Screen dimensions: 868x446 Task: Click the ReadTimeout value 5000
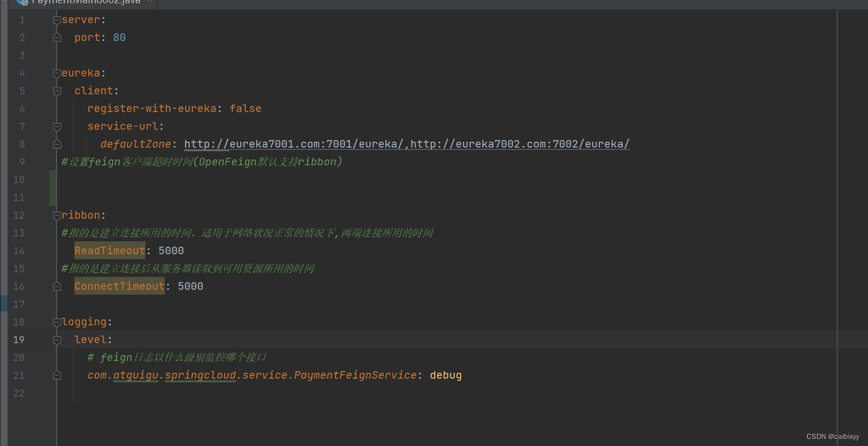coord(171,251)
